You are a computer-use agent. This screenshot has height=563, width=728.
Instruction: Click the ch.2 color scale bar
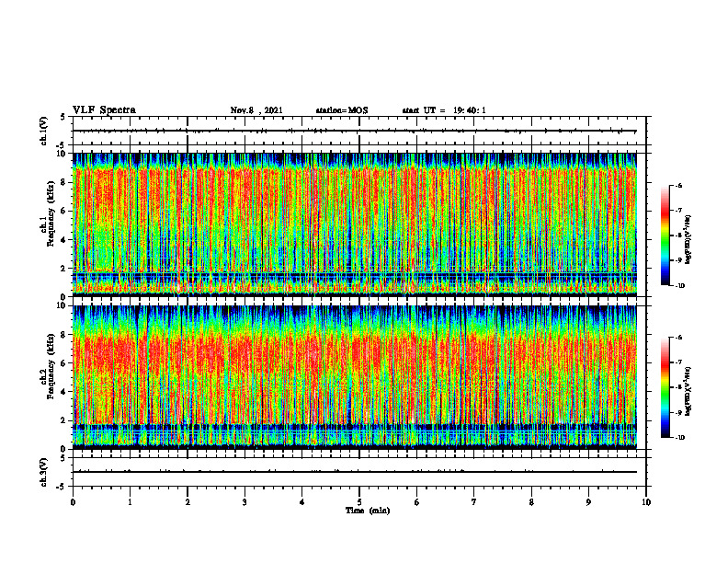pos(665,387)
